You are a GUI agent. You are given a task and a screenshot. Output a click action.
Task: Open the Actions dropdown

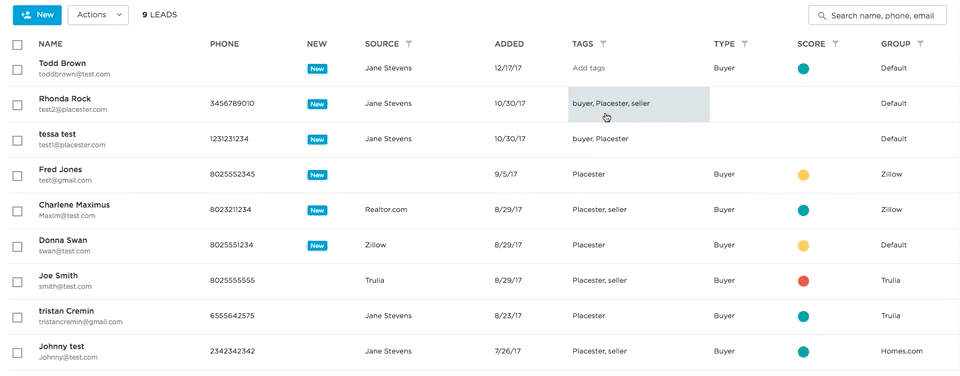(x=98, y=15)
